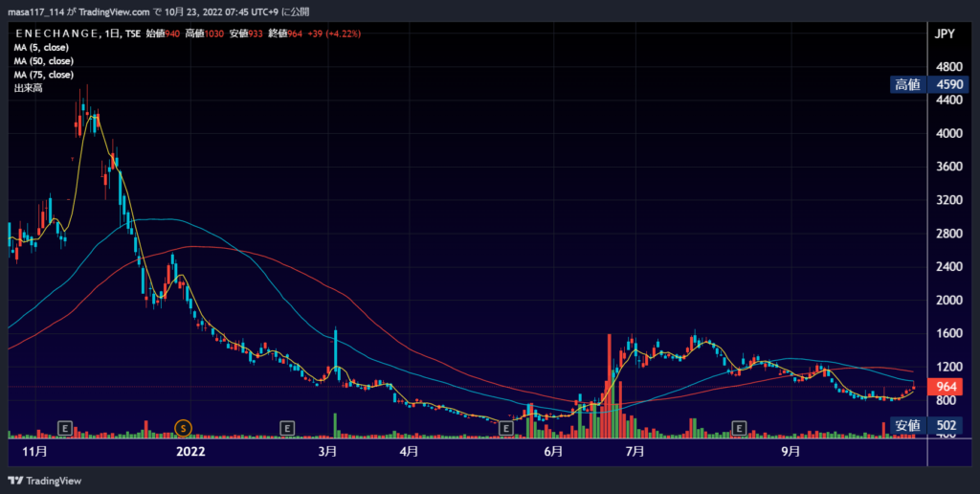
Task: Click the orange S split marker near 2022
Action: point(183,428)
